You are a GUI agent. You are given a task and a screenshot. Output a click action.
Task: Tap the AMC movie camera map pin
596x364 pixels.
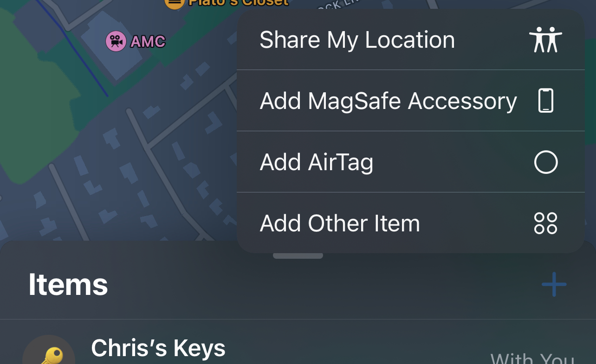click(116, 41)
